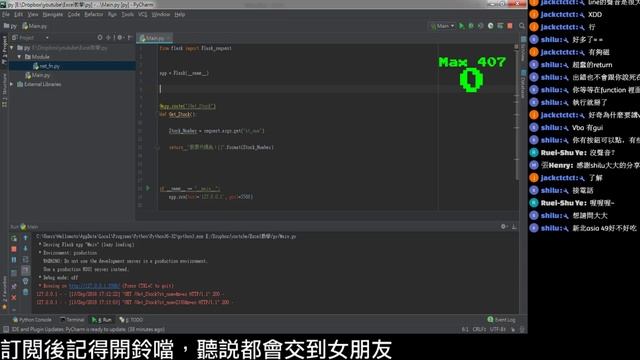Open the local server URL link in console
Image resolution: width=640 pixels, height=360 pixels.
pos(94,286)
